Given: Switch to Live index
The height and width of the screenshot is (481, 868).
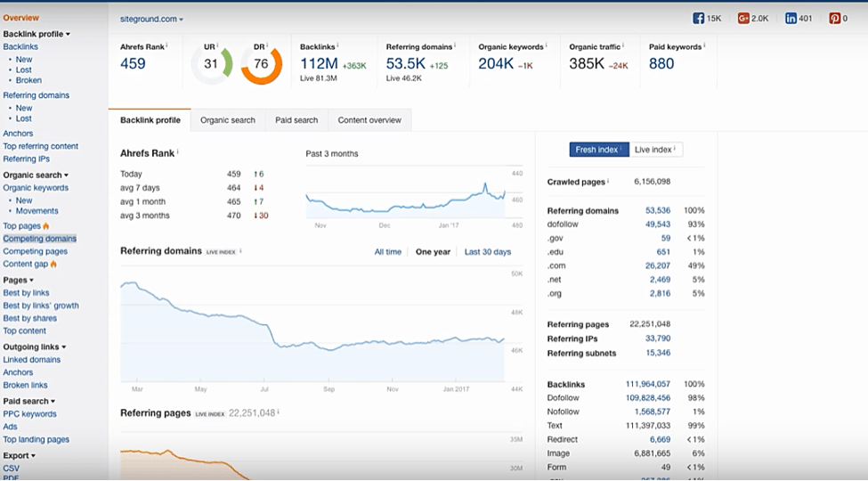Looking at the screenshot, I should click(655, 150).
